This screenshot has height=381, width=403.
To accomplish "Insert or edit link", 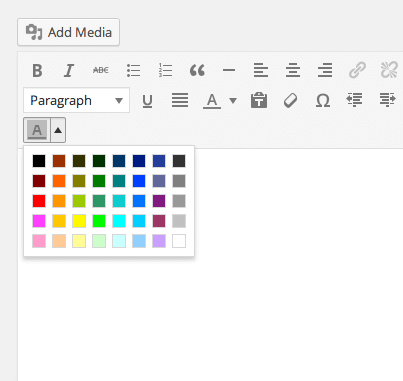I will [357, 70].
